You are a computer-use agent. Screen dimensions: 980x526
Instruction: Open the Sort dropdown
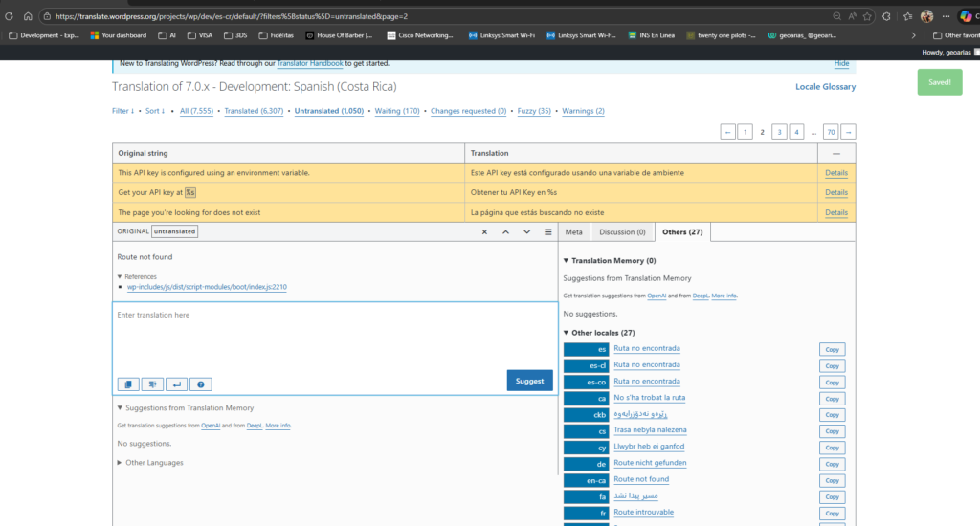coord(153,111)
